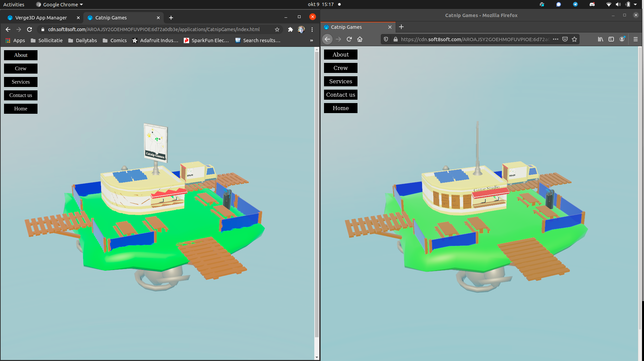644x361 pixels.
Task: Open Search results bookmark
Action: pyautogui.click(x=257, y=40)
